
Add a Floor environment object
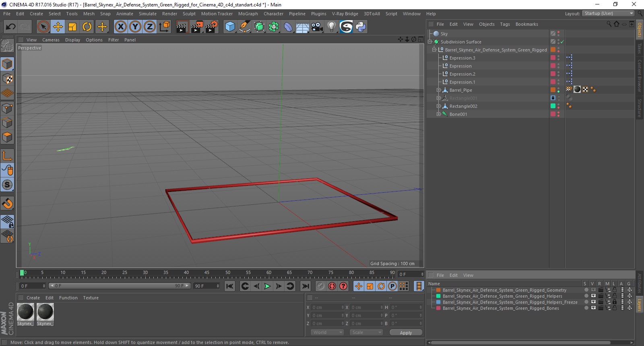tap(303, 27)
